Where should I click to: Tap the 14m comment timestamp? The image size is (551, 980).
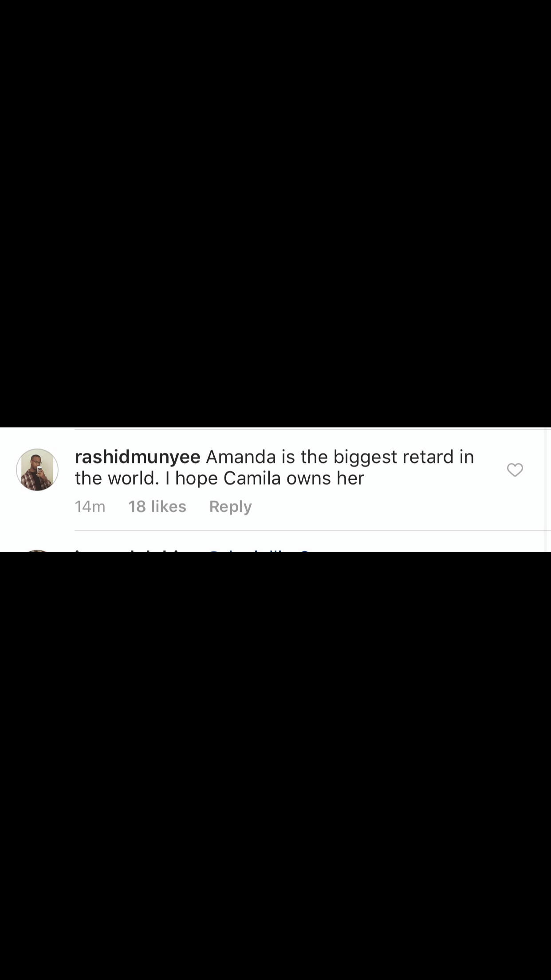click(90, 506)
